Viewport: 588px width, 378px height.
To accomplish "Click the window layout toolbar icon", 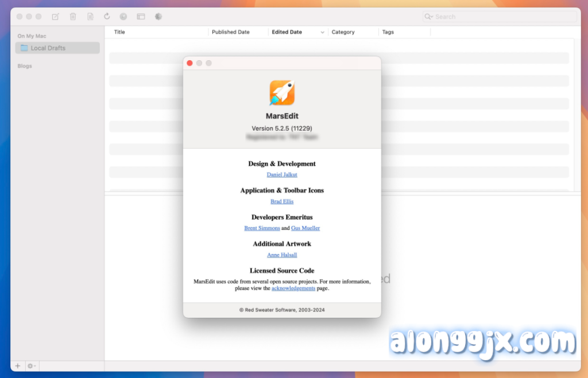I will [141, 17].
